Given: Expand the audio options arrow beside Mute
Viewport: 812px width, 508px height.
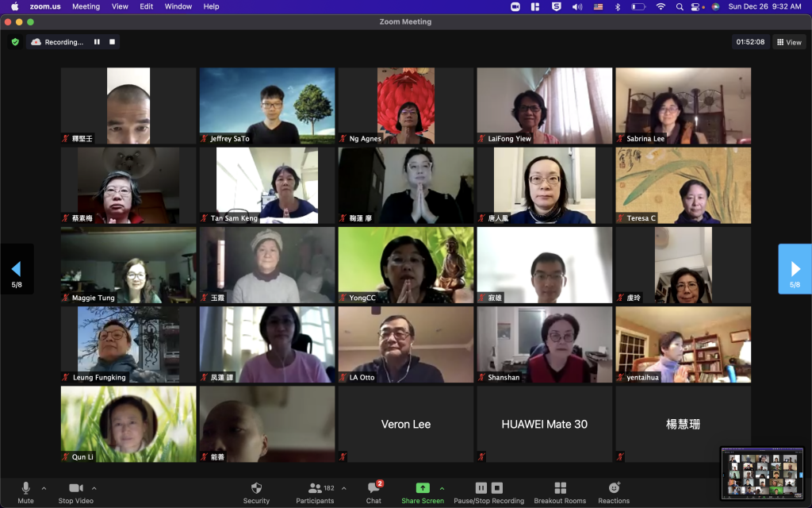Looking at the screenshot, I should [44, 488].
